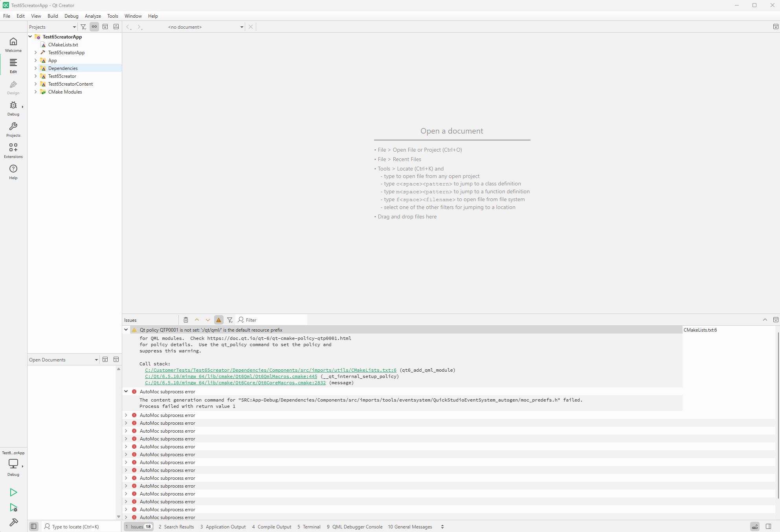Open the Qt6QmlMacros.cmake:445 link
The width and height of the screenshot is (780, 532).
point(231,376)
